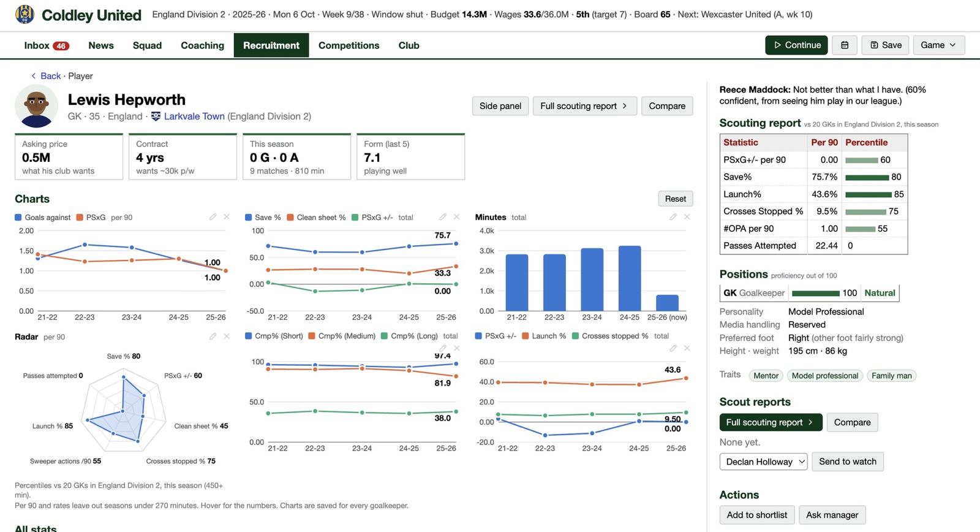Image resolution: width=980 pixels, height=532 pixels.
Task: Open the Inbox tab
Action: coord(47,45)
